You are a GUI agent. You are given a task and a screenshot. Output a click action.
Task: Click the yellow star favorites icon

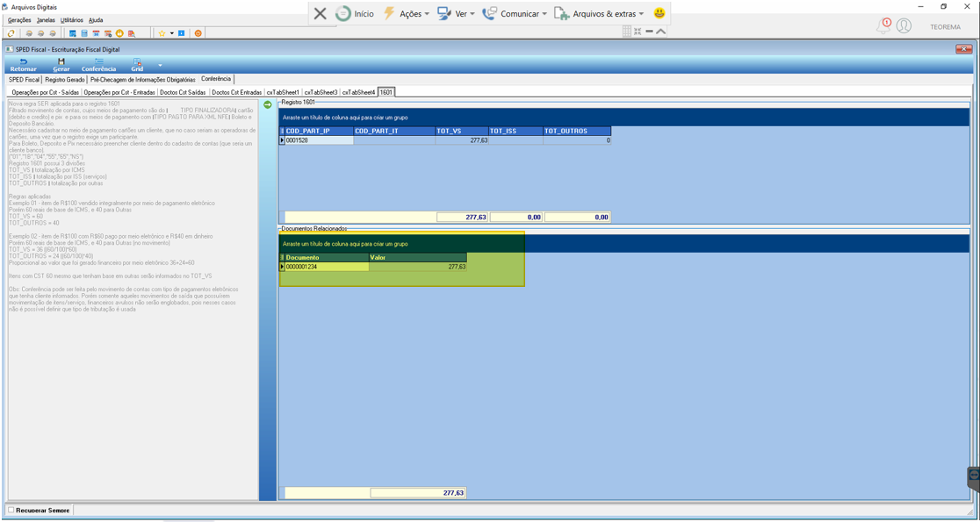[162, 33]
